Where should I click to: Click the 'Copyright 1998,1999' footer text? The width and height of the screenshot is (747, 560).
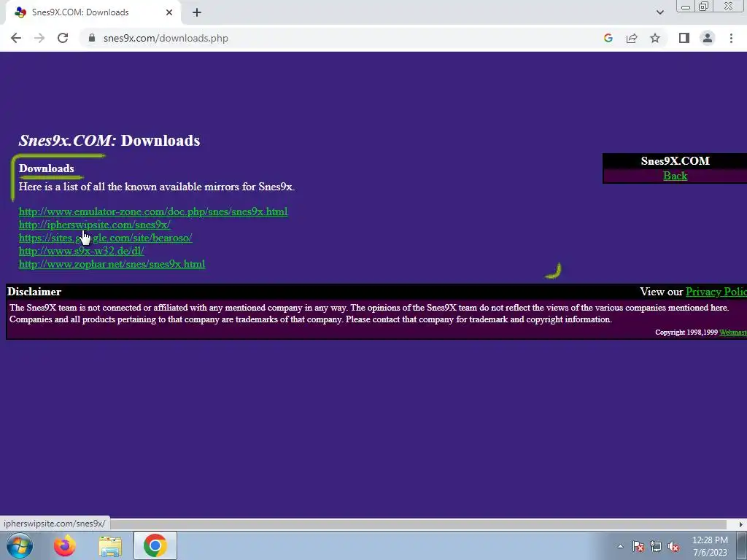[686, 332]
